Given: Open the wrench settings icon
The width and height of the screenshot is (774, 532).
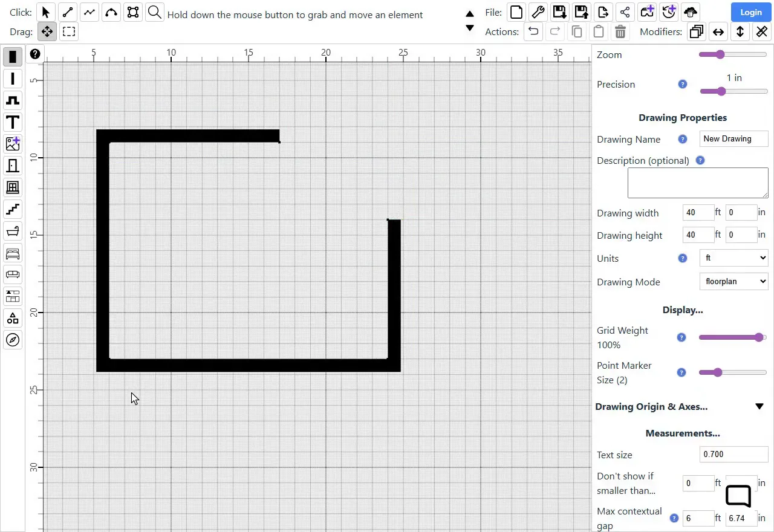Looking at the screenshot, I should [538, 12].
